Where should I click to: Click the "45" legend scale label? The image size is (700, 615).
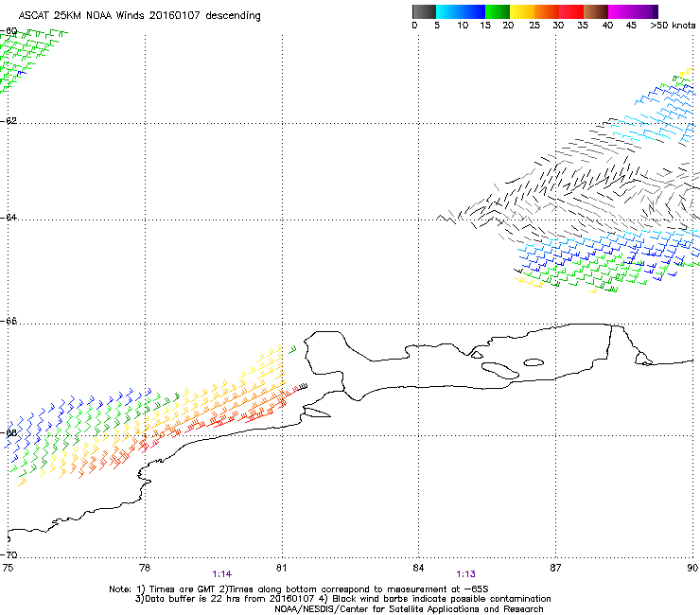[631, 26]
